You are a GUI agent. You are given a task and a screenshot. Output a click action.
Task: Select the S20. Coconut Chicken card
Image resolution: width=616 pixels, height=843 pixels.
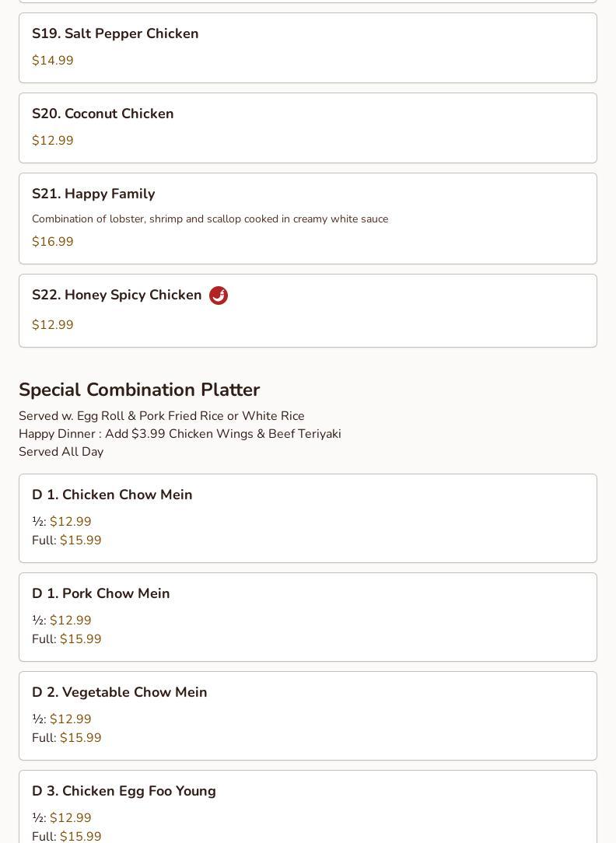coord(308,128)
